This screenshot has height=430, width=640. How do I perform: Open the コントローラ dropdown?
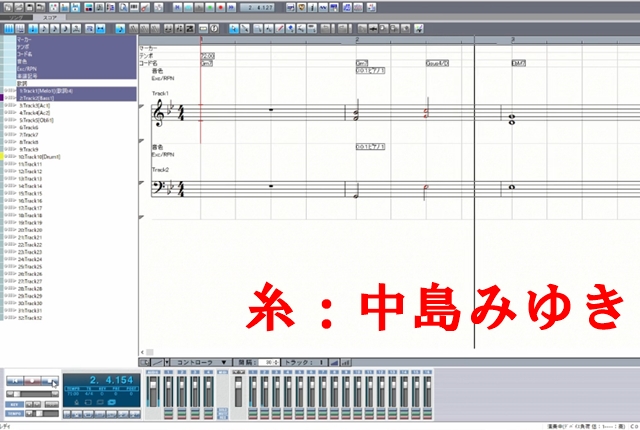(x=200, y=362)
